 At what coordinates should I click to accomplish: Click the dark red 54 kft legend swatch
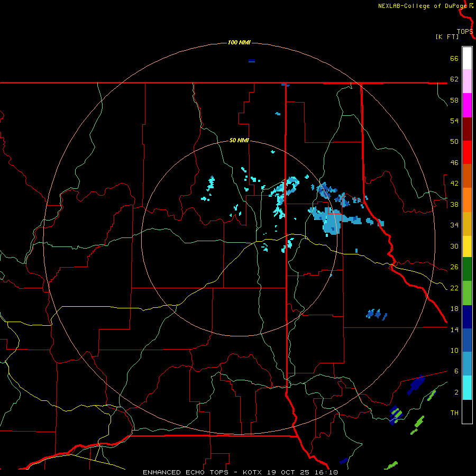467,130
